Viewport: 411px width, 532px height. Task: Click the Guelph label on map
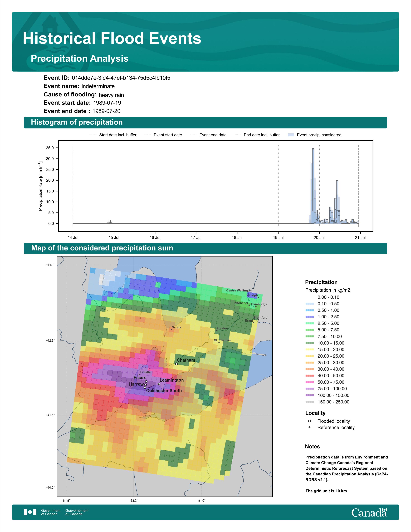pyautogui.click(x=253, y=295)
